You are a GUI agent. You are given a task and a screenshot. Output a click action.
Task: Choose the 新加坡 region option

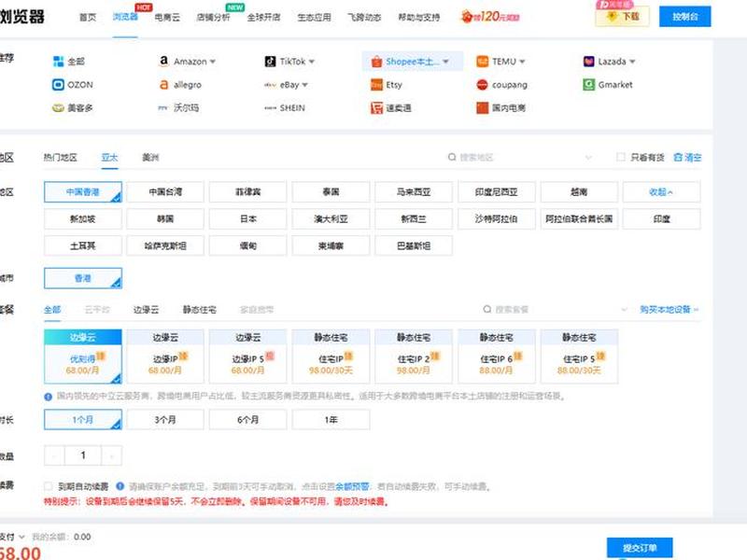[x=83, y=219]
